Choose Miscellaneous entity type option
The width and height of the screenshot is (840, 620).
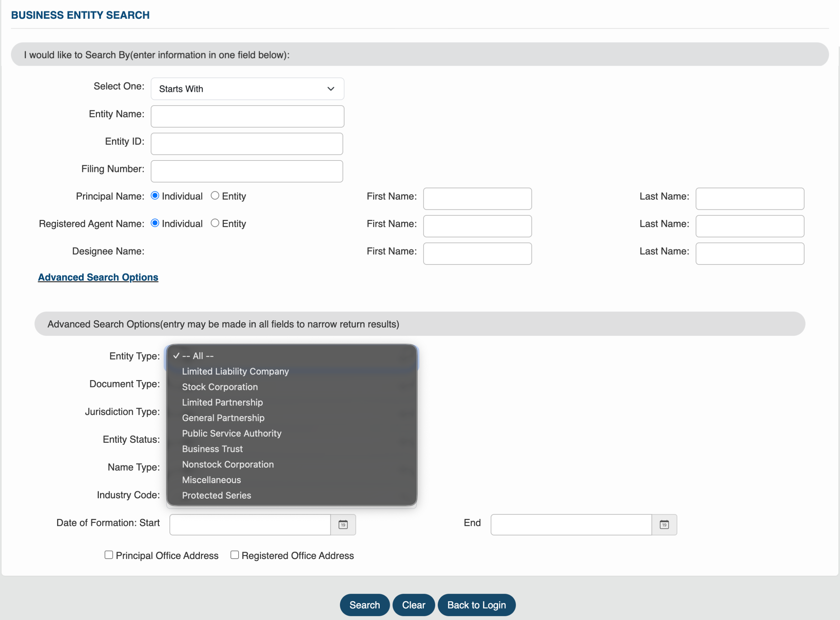(x=291, y=480)
